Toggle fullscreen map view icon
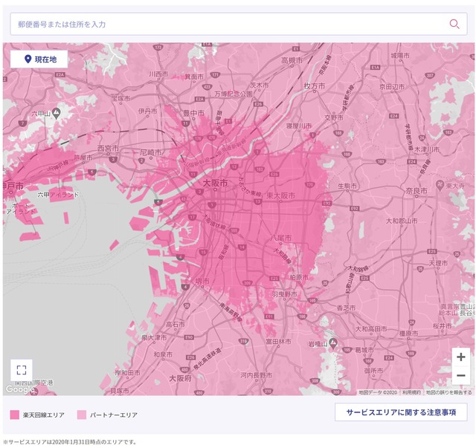The height and width of the screenshot is (448, 476). 22,370
